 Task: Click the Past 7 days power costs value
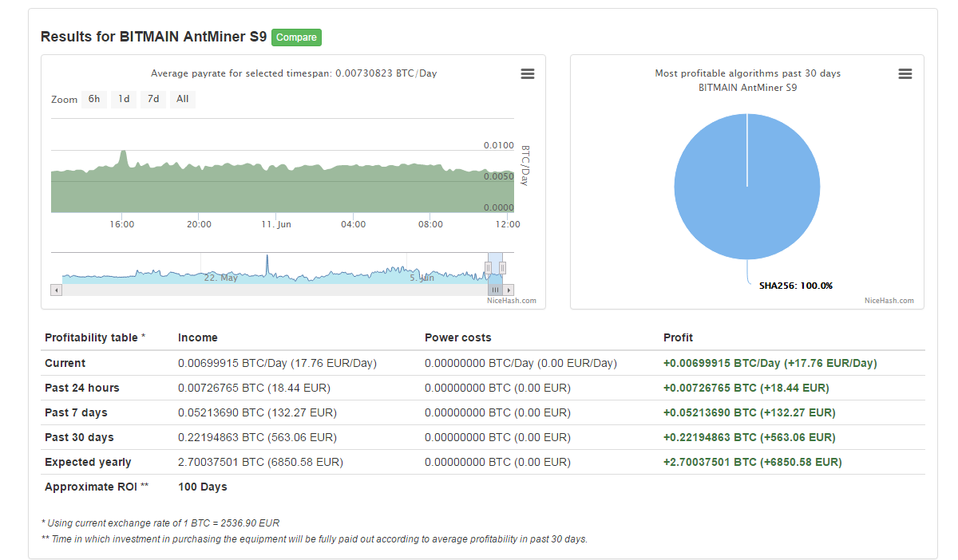click(x=497, y=412)
